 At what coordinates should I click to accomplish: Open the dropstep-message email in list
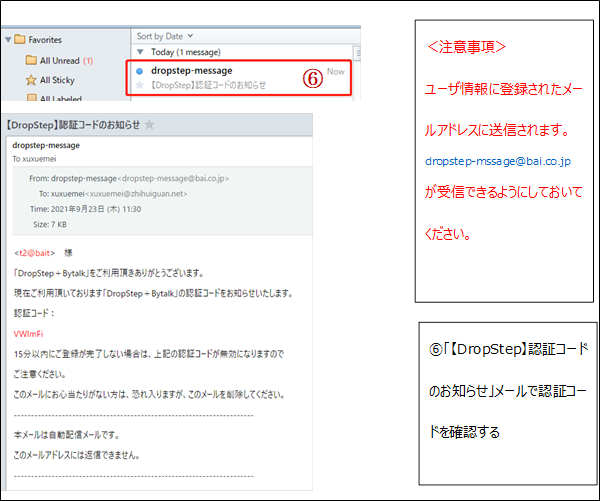238,78
